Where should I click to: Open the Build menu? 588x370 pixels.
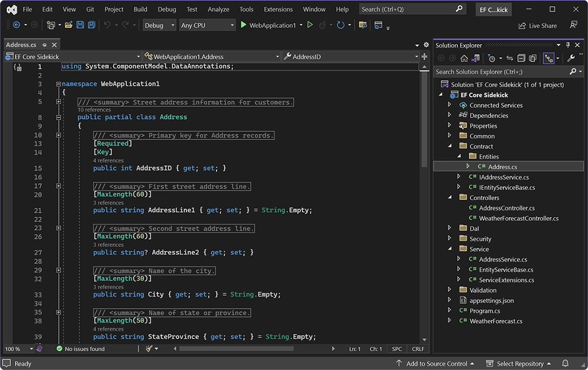[140, 9]
